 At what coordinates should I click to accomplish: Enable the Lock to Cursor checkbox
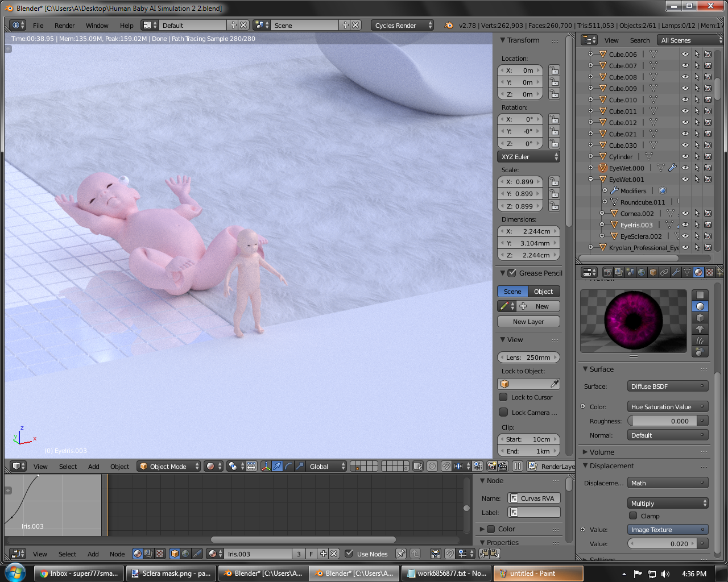(503, 397)
